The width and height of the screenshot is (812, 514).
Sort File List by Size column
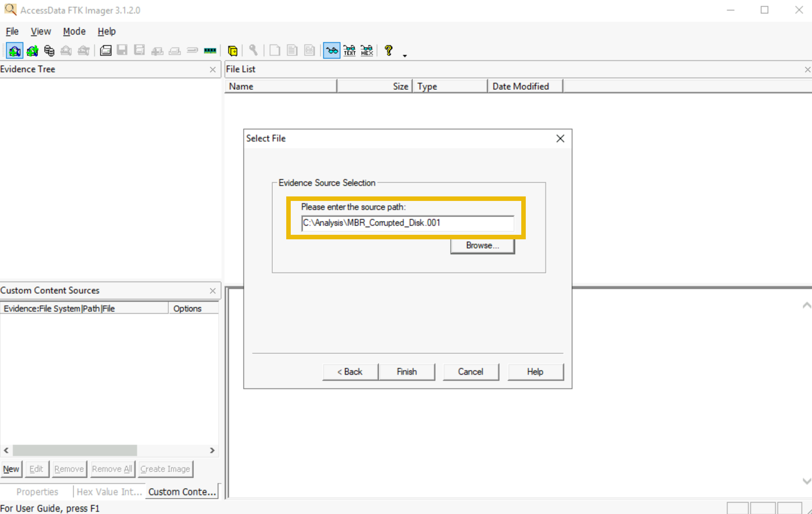click(x=375, y=86)
